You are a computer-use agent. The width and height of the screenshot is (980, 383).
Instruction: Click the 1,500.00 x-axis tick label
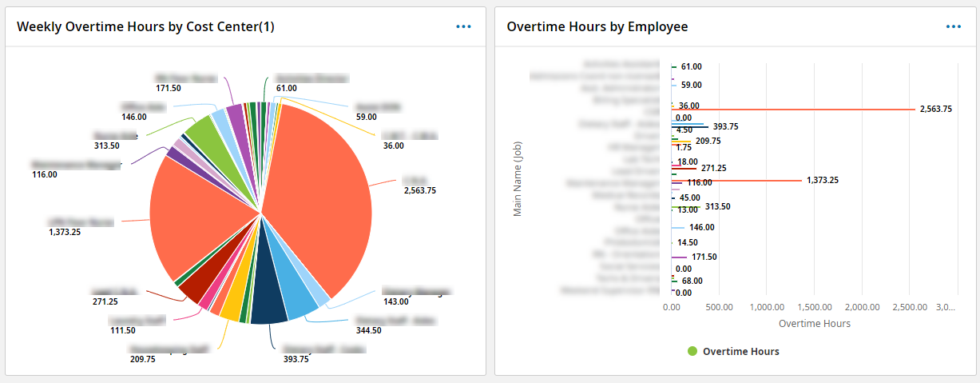coord(814,307)
